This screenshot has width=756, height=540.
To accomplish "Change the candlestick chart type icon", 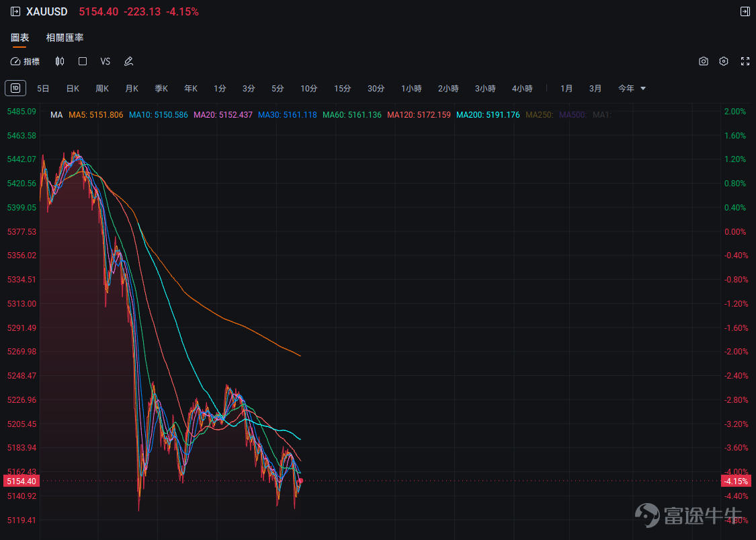I will [60, 61].
